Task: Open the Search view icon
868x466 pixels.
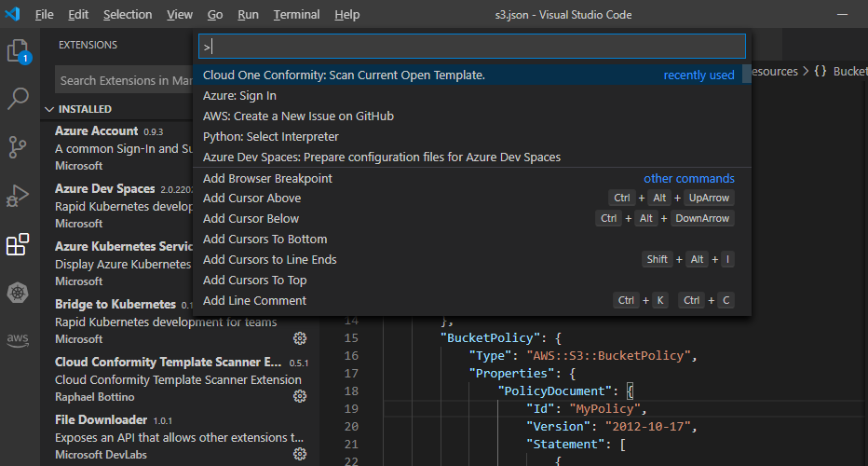Action: [x=19, y=99]
